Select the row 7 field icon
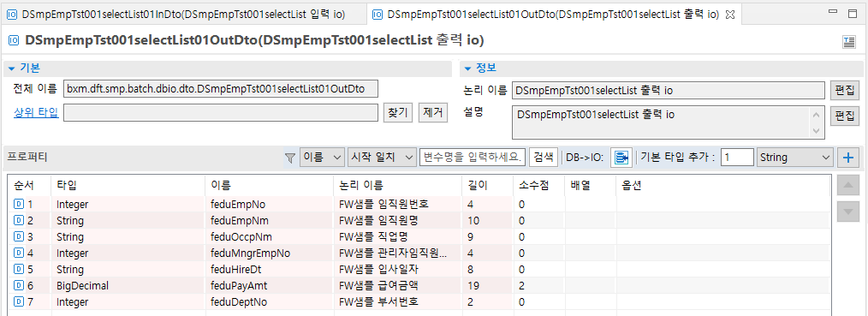This screenshot has height=316, width=868. [x=18, y=301]
